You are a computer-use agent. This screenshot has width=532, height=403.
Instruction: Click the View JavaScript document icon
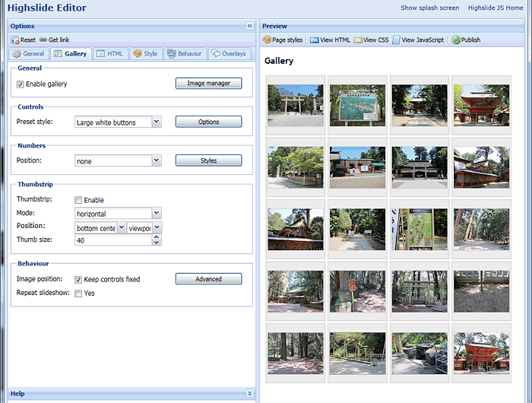point(396,40)
